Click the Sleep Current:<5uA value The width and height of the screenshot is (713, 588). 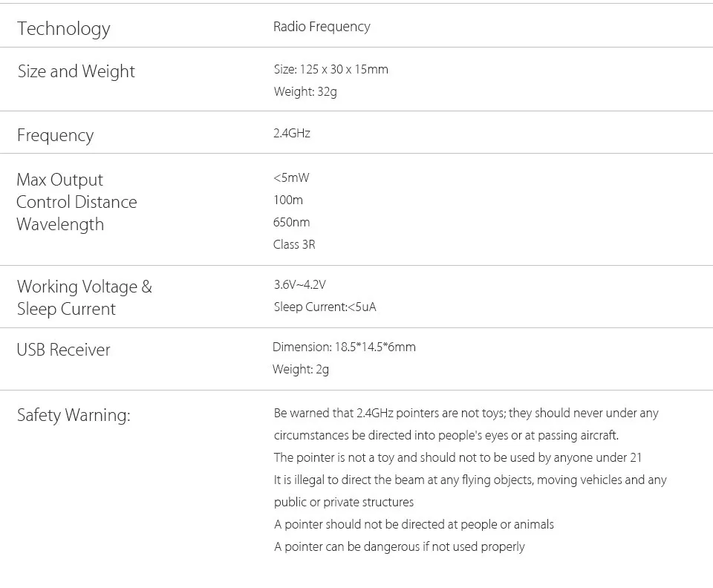pos(325,307)
